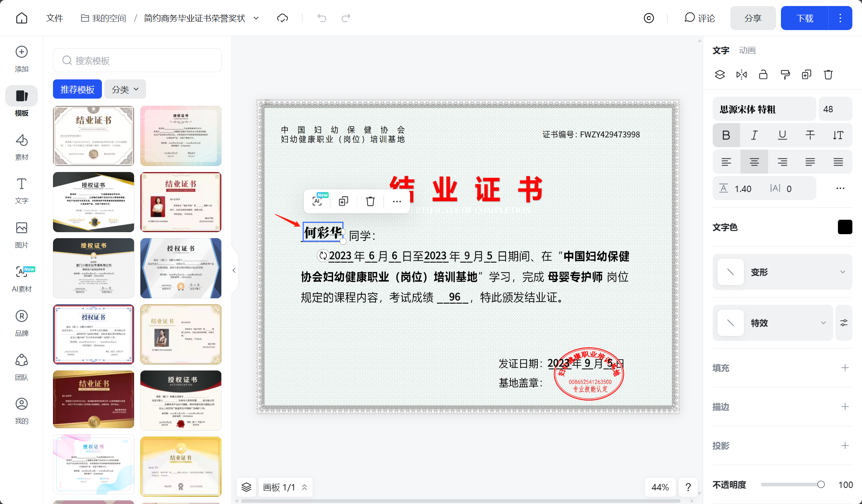The image size is (862, 504).
Task: Go to the home icon
Action: pyautogui.click(x=22, y=18)
